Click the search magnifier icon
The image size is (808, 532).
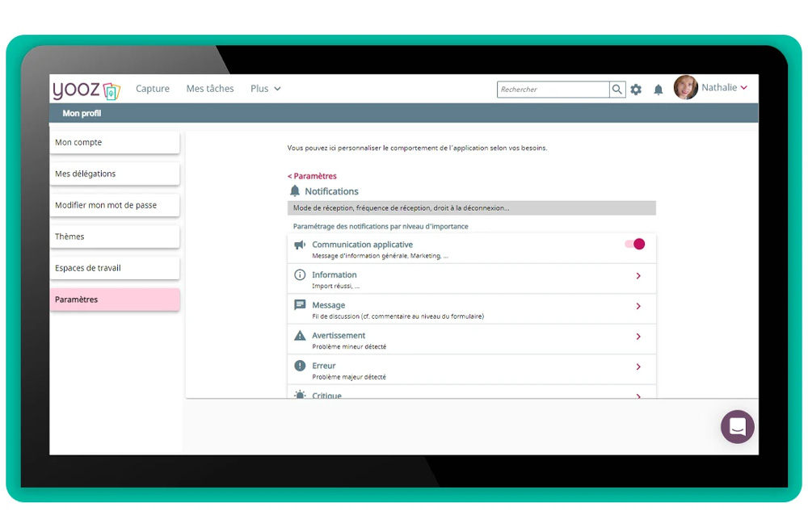click(x=617, y=90)
